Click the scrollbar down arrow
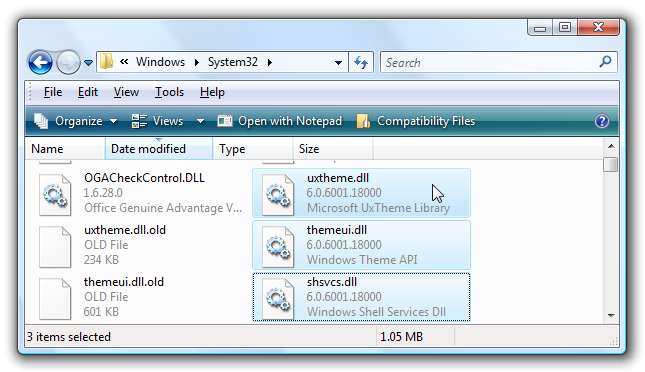The width and height of the screenshot is (645, 372). (x=611, y=316)
